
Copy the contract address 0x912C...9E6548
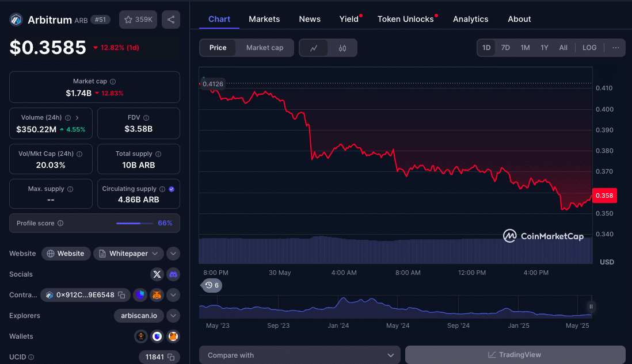point(121,295)
